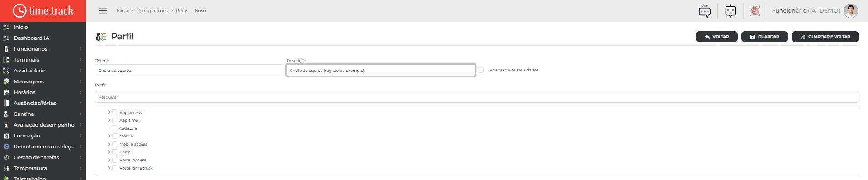868x180 pixels.
Task: Expand the Portal tree node
Action: 109,152
